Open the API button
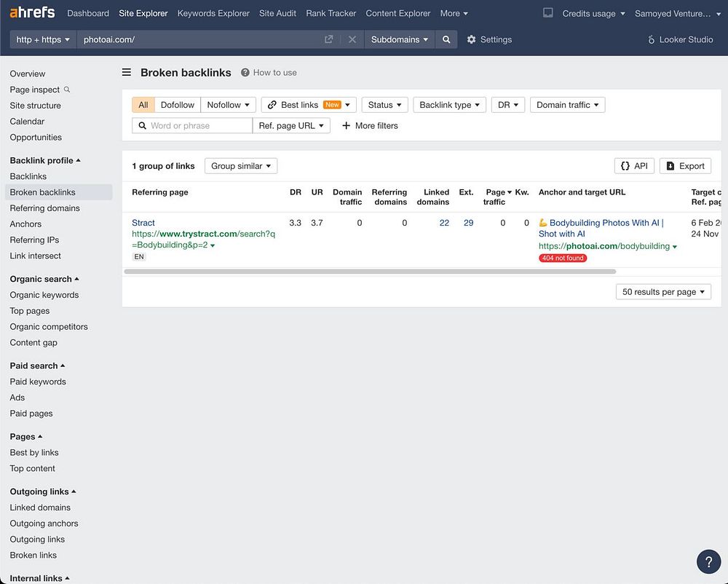Viewport: 728px width, 584px height. [x=634, y=166]
